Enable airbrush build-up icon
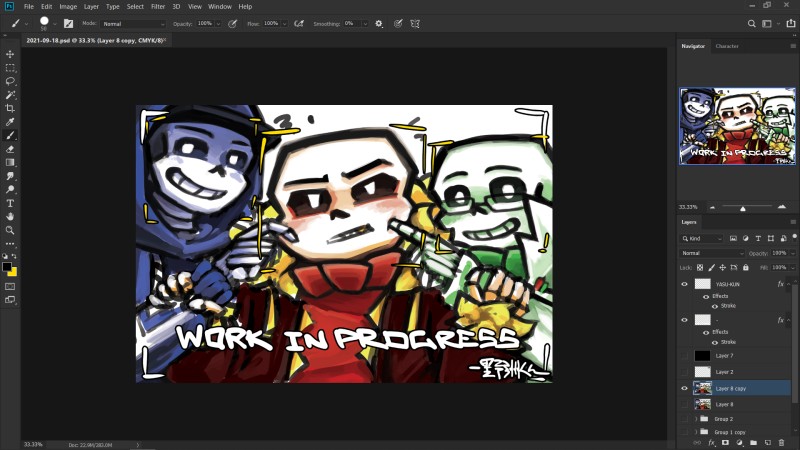 click(x=299, y=23)
